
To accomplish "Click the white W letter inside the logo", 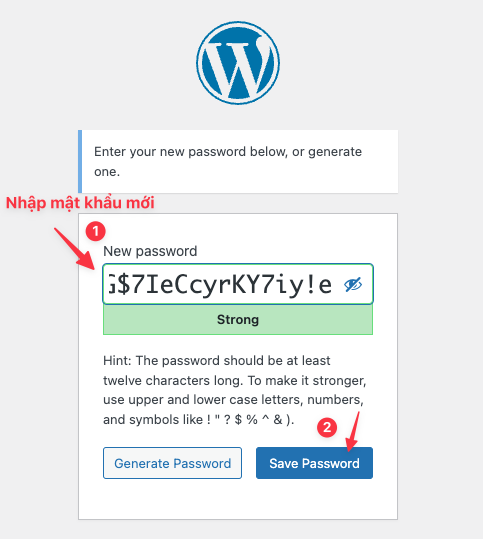I will pos(237,64).
